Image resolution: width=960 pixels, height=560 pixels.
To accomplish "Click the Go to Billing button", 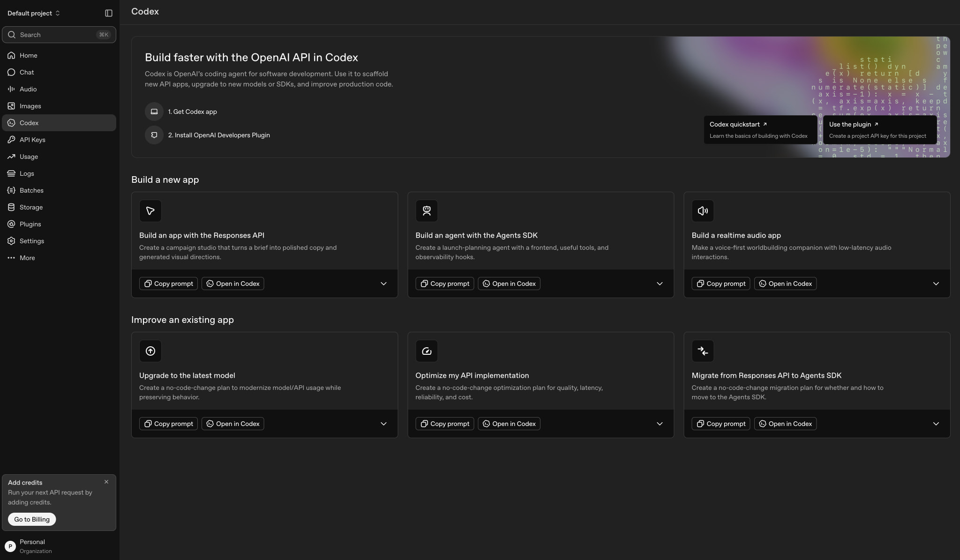I will [32, 519].
